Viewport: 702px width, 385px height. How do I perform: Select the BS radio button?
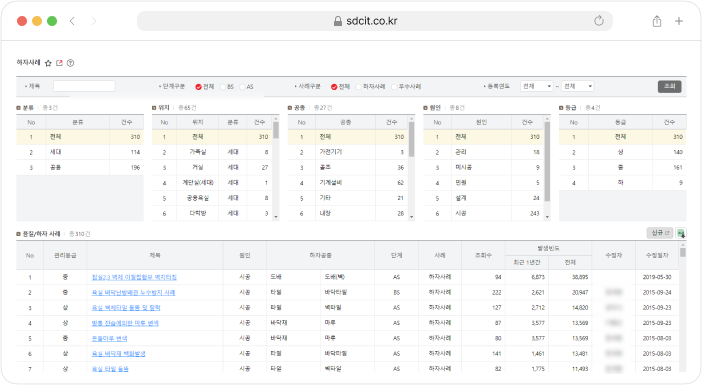coord(223,87)
